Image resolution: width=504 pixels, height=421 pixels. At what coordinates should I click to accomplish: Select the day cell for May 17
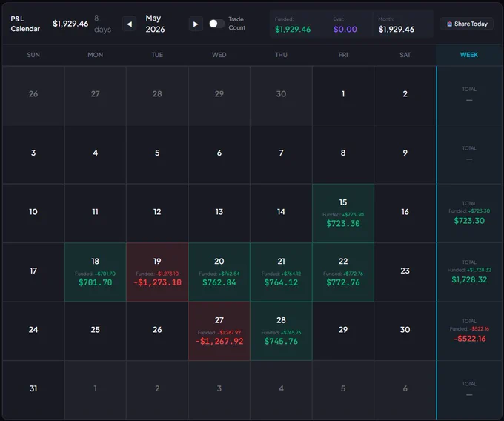[x=33, y=272]
